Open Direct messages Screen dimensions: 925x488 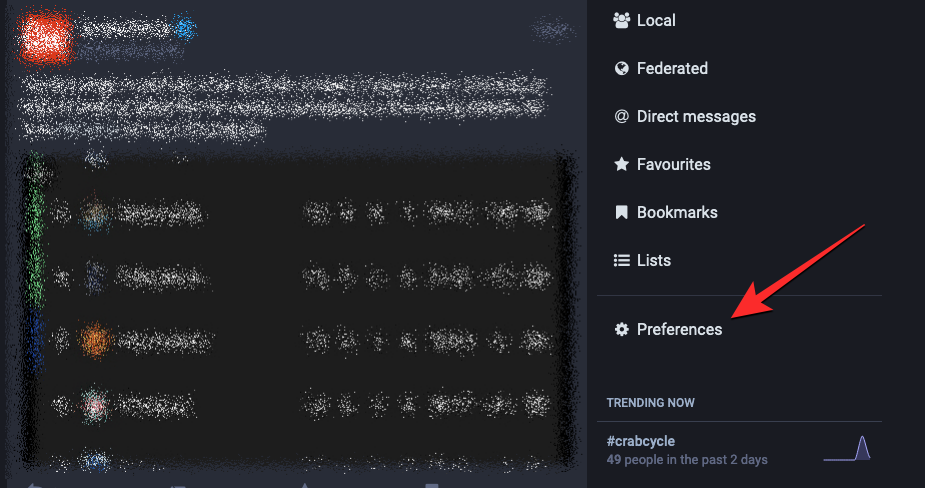point(696,116)
